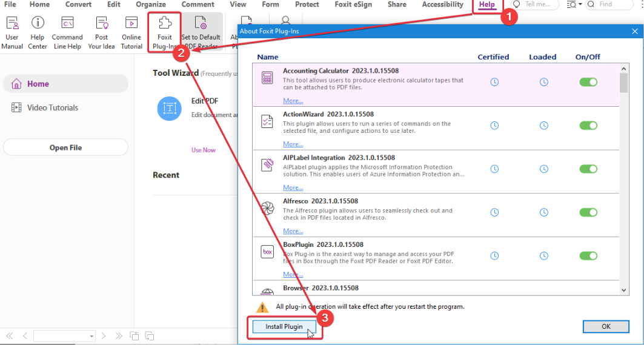Open the Online Tutorial icon

click(131, 24)
